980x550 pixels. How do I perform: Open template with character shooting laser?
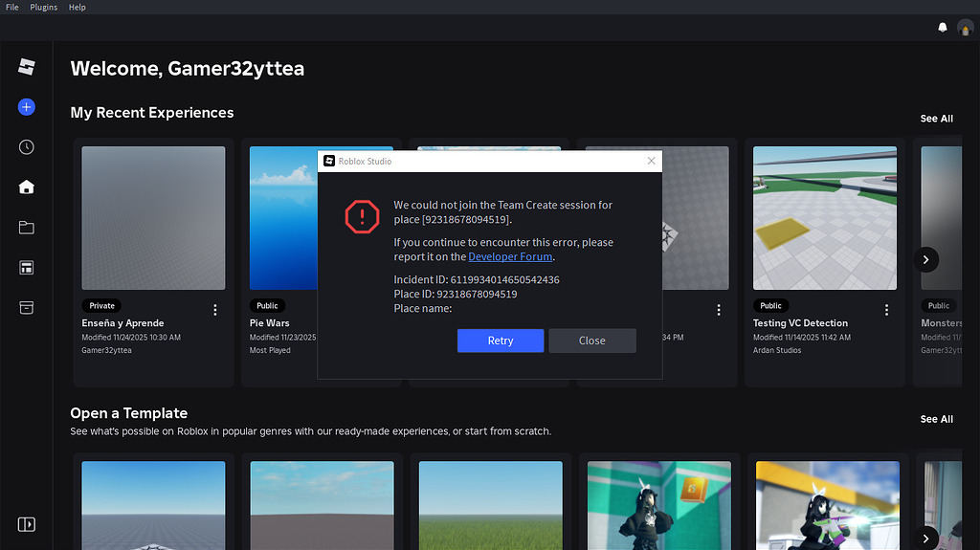[828, 506]
